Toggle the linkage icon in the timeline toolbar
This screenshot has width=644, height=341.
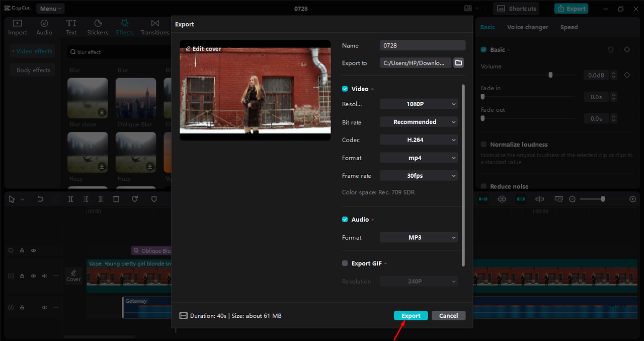pos(521,199)
